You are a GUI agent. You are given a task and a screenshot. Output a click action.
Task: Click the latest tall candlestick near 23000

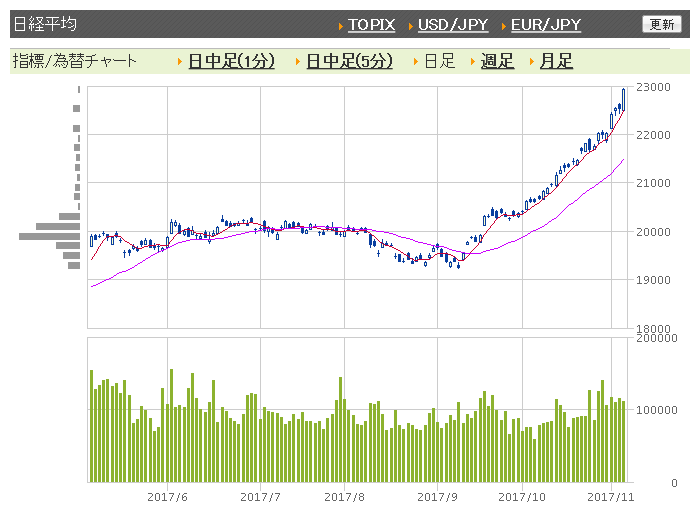624,99
